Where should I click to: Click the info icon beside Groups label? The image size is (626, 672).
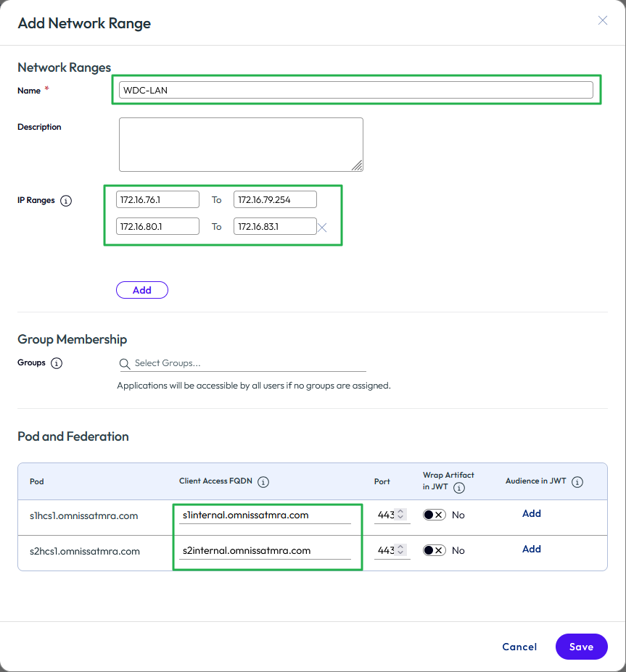click(x=57, y=363)
